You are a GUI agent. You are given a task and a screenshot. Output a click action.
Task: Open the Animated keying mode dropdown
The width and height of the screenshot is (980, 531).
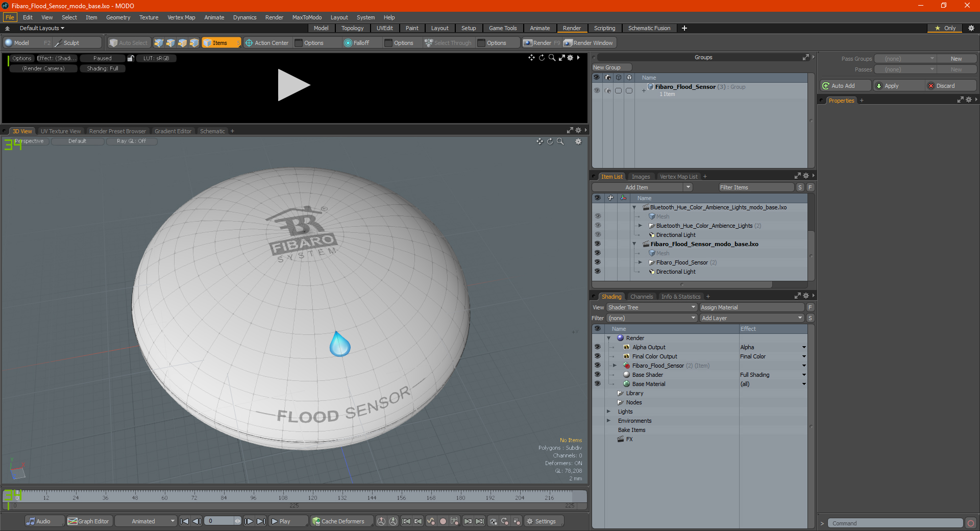(146, 521)
